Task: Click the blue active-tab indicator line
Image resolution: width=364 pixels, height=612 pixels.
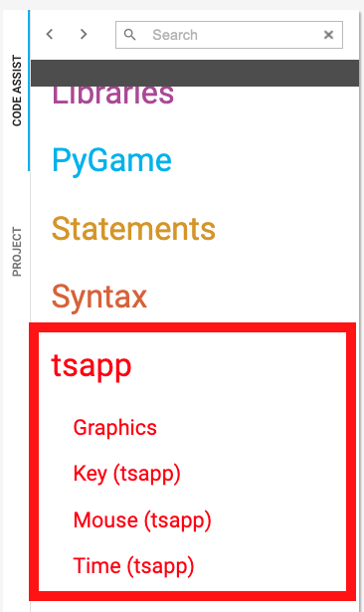Action: (x=29, y=91)
